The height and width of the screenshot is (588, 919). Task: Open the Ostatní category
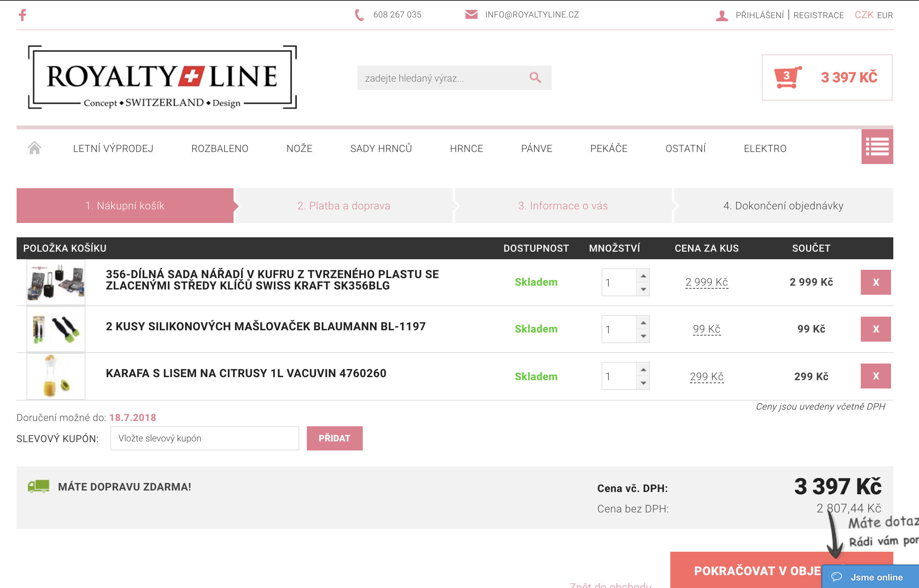[x=685, y=149]
